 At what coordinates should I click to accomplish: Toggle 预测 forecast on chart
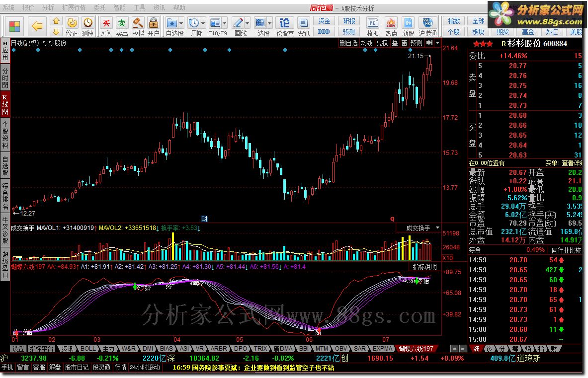pos(416,43)
